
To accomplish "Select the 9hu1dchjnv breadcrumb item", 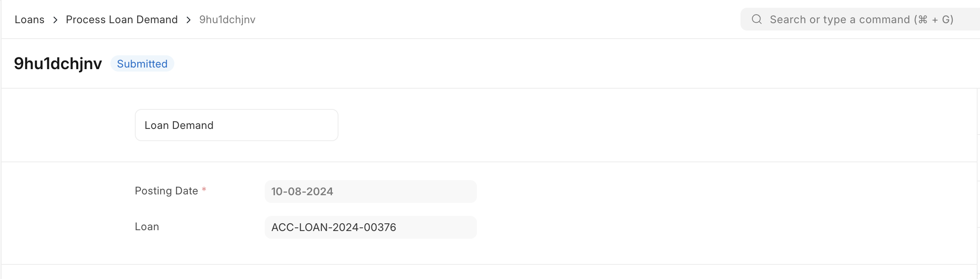I will point(227,20).
